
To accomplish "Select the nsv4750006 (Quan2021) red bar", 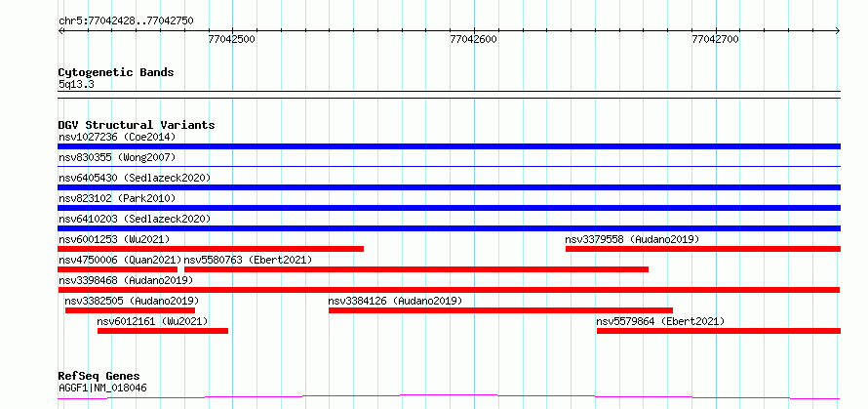I will (x=117, y=269).
